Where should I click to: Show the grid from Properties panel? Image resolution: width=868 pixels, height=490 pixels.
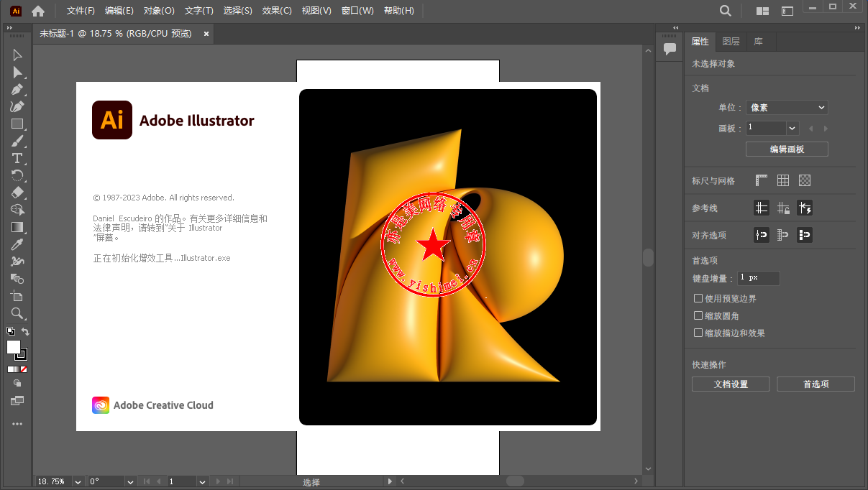(783, 181)
